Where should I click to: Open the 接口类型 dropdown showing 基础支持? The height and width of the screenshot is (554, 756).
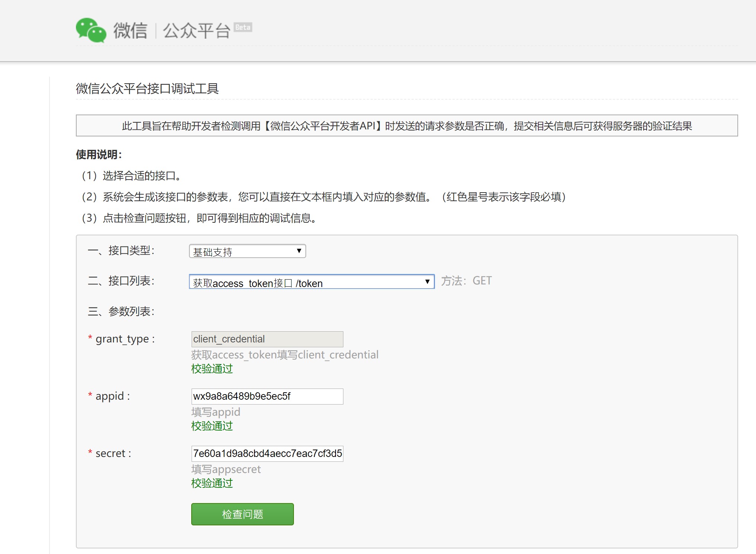pyautogui.click(x=247, y=251)
